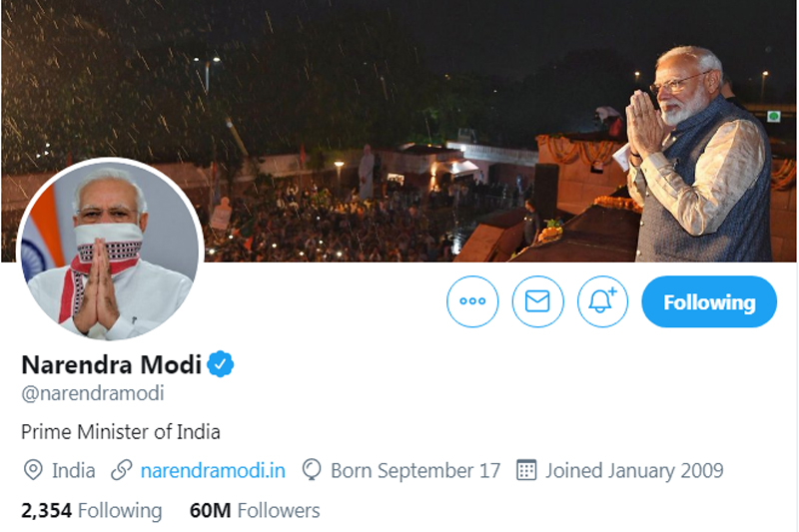Image resolution: width=799 pixels, height=532 pixels.
Task: Click the calendar icon beside Joined
Action: [526, 470]
